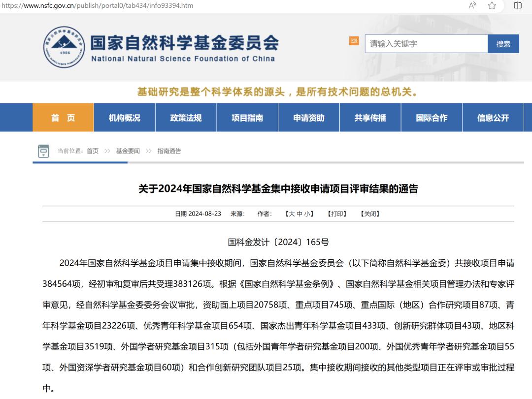Open the 国际合作 navigation menu
The width and height of the screenshot is (532, 399).
[432, 118]
